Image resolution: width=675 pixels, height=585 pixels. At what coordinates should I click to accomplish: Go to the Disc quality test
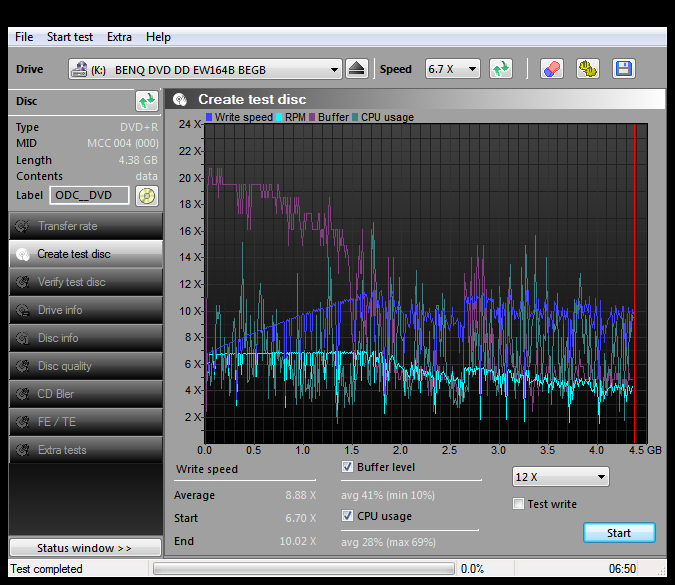[86, 366]
